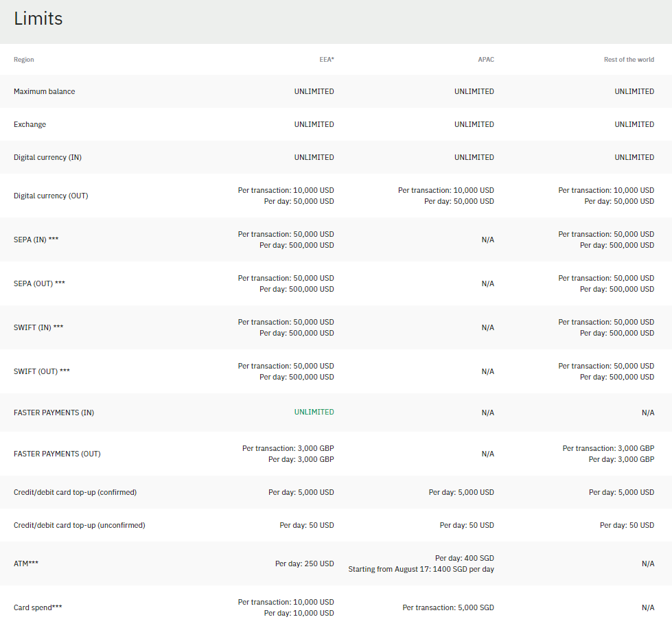The width and height of the screenshot is (672, 639).
Task: Click Rest of world UNLIMITED Digital currency (IN)
Action: (x=634, y=157)
